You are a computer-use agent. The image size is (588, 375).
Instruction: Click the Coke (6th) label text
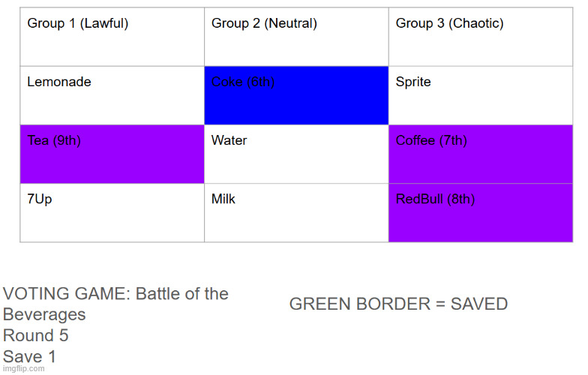tap(243, 82)
